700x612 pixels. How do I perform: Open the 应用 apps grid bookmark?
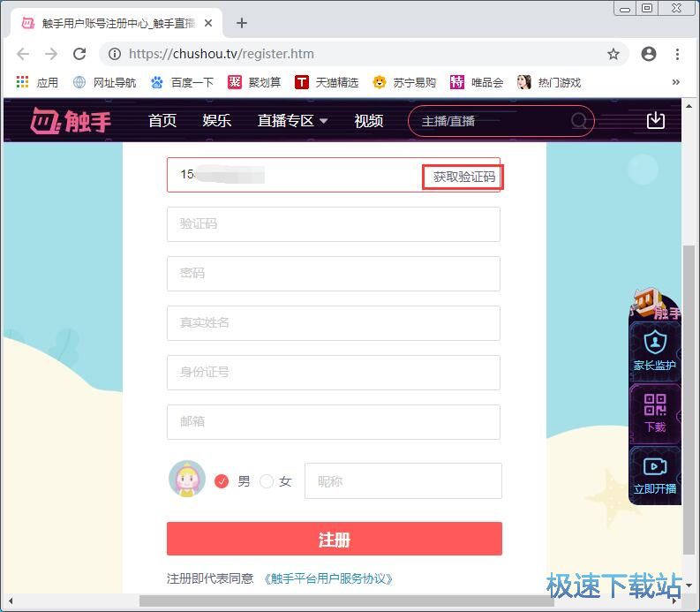[x=37, y=83]
